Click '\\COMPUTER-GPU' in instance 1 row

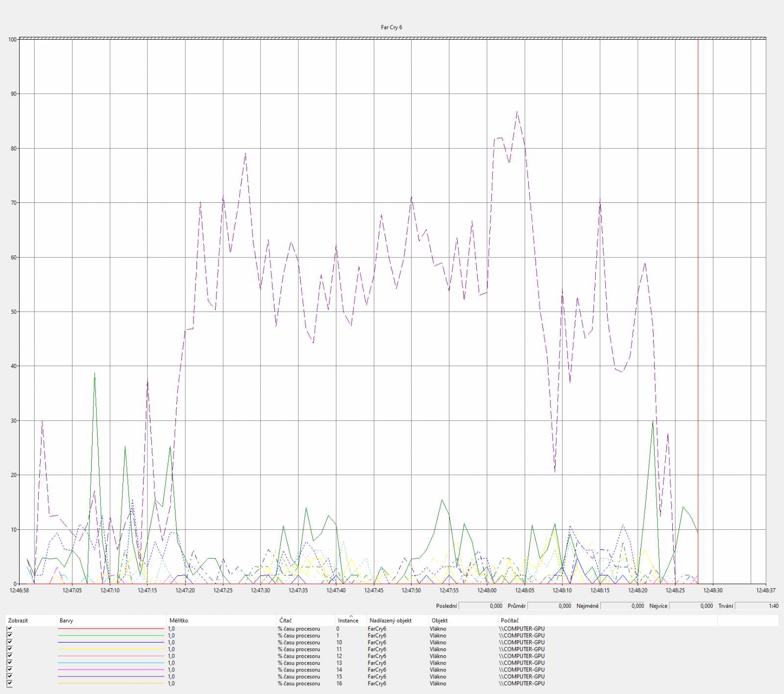coord(522,635)
